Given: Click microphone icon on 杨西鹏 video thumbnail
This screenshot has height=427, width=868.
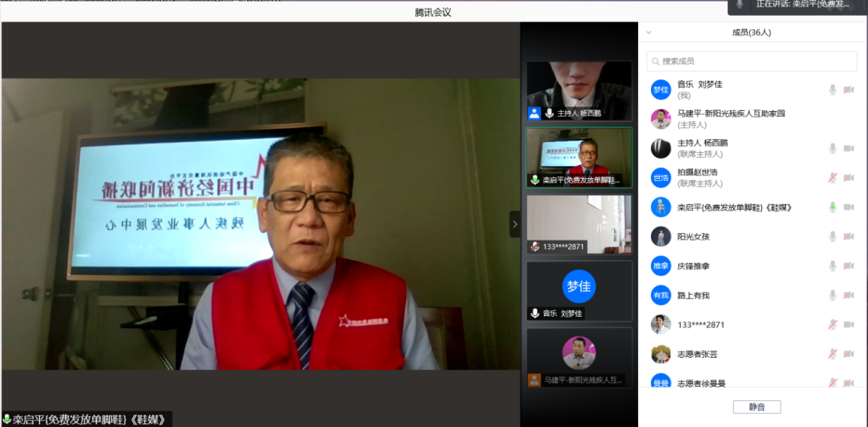Looking at the screenshot, I should point(549,113).
